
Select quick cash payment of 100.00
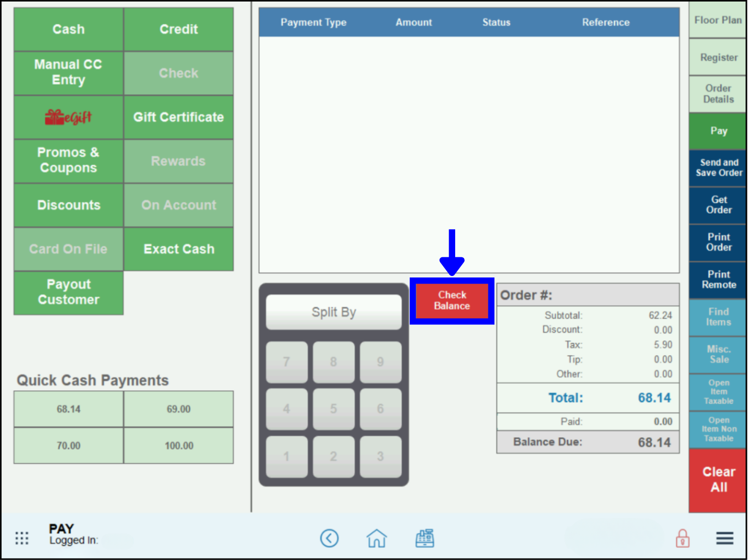(178, 445)
